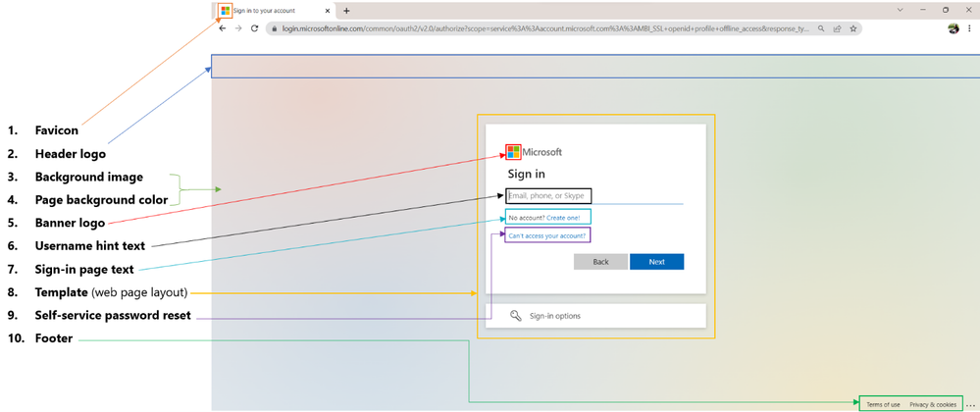The image size is (980, 412).
Task: Click the address bar URL
Action: [x=545, y=28]
